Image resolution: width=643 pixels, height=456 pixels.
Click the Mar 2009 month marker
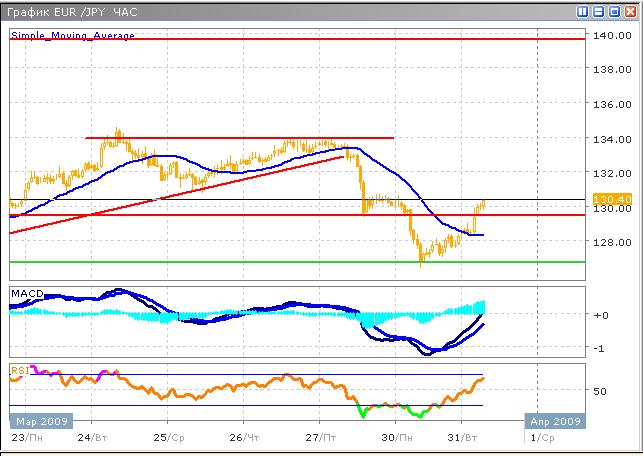click(x=41, y=421)
